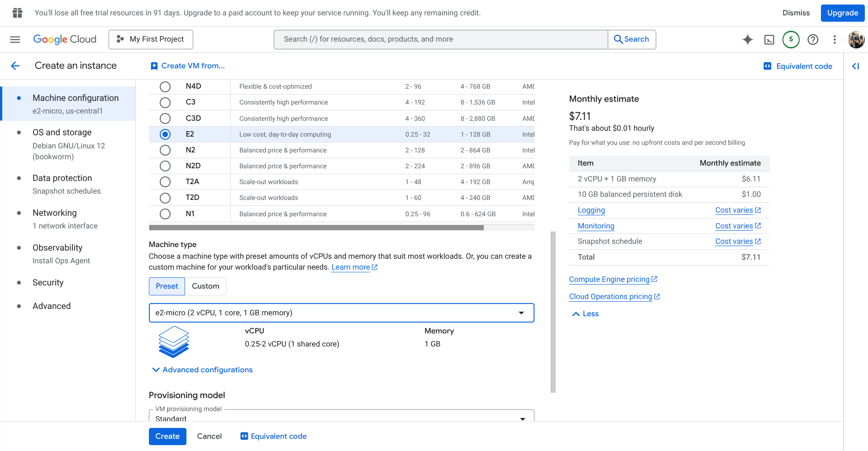Collapse the right side panel
Viewport: 868px width, 451px height.
(x=855, y=66)
